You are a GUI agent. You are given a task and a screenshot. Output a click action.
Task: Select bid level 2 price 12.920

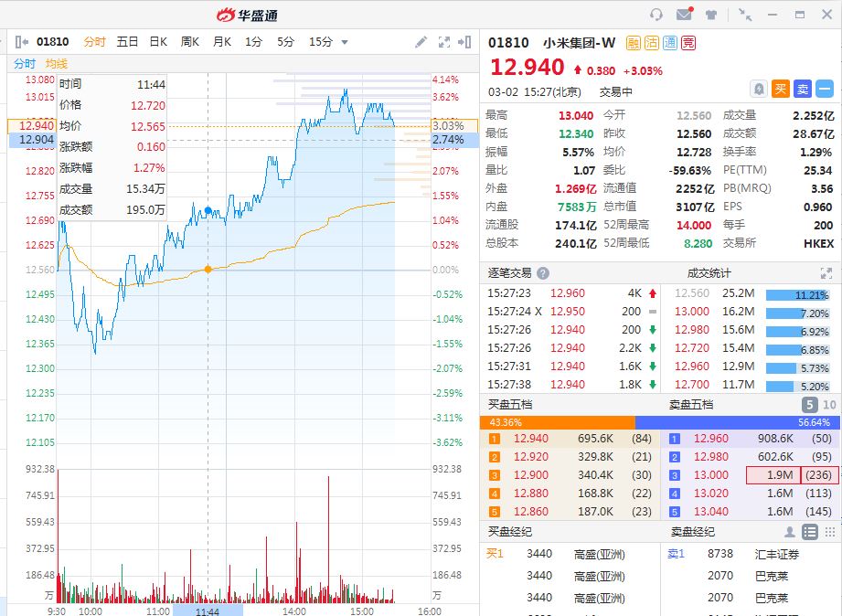[531, 456]
